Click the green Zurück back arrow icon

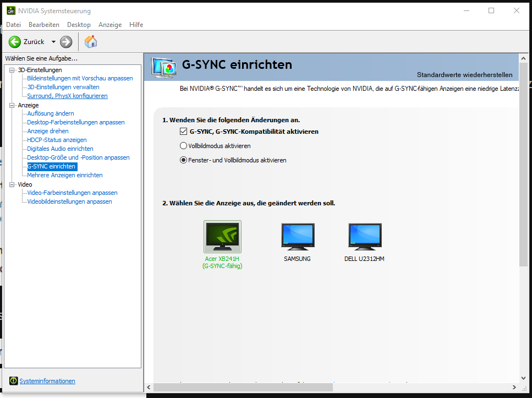tap(15, 42)
